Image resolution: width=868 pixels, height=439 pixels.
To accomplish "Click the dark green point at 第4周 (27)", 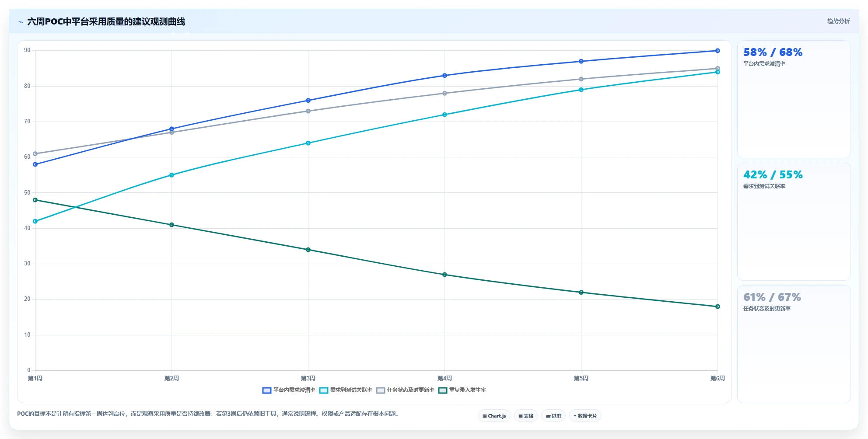I will (444, 275).
